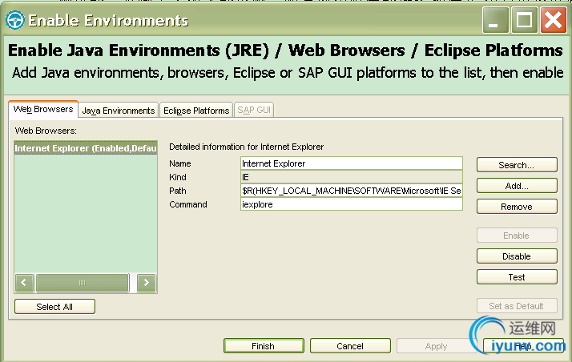
Task: Click the Search... button
Action: click(x=517, y=165)
